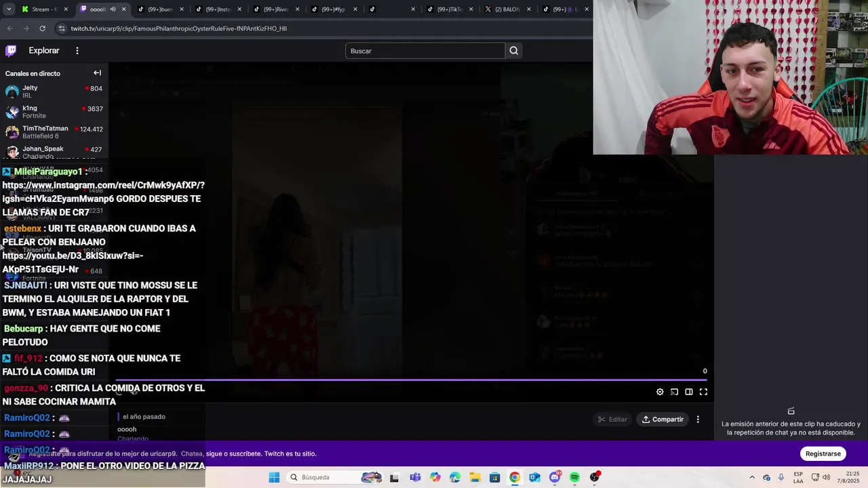Open Discord from the taskbar
This screenshot has height=488, width=868.
point(555,477)
